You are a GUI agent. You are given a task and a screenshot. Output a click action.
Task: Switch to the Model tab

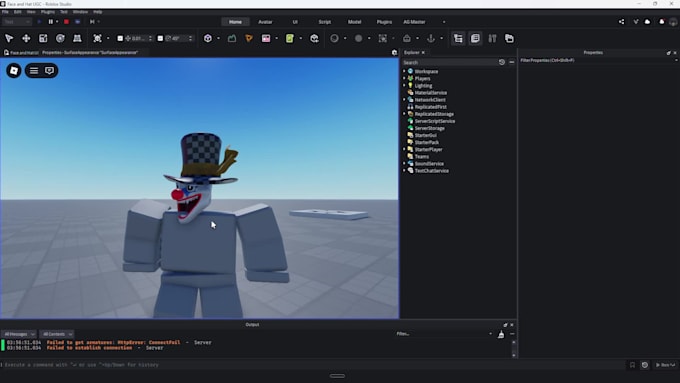[354, 22]
